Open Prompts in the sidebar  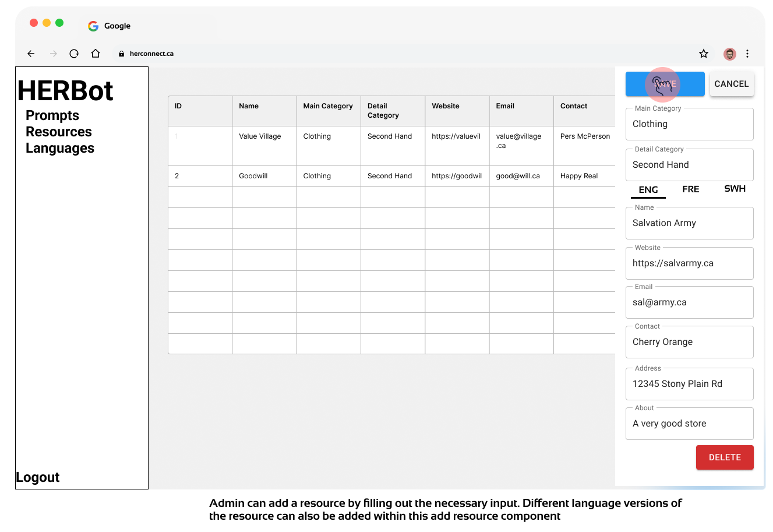[52, 115]
